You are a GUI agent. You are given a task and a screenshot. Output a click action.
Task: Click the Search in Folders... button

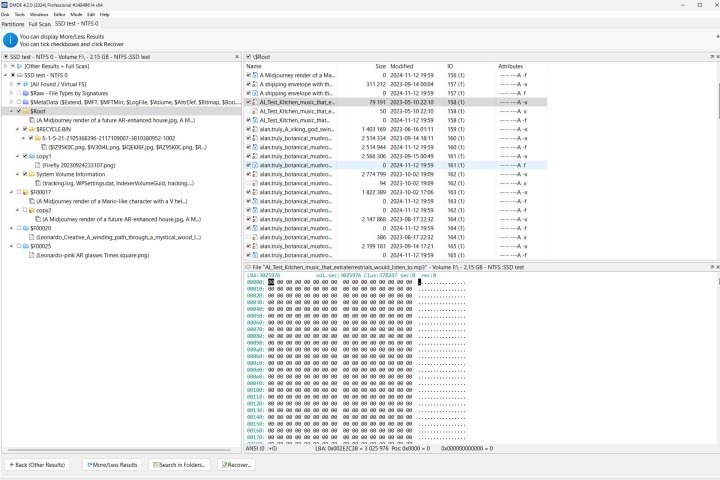click(180, 465)
